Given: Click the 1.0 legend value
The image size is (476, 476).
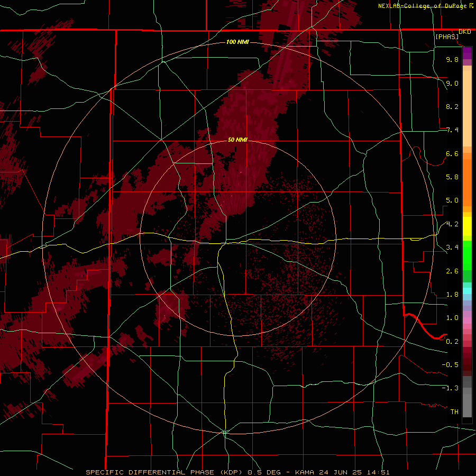Looking at the screenshot, I should pyautogui.click(x=452, y=318).
